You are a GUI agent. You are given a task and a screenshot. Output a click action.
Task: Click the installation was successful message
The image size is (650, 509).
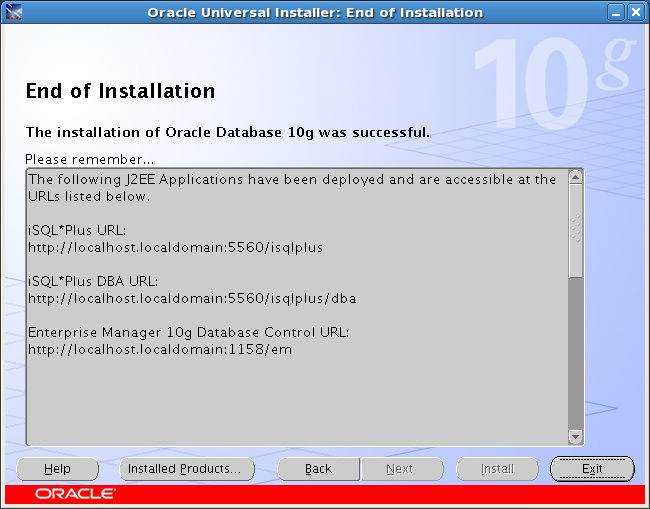(x=228, y=132)
